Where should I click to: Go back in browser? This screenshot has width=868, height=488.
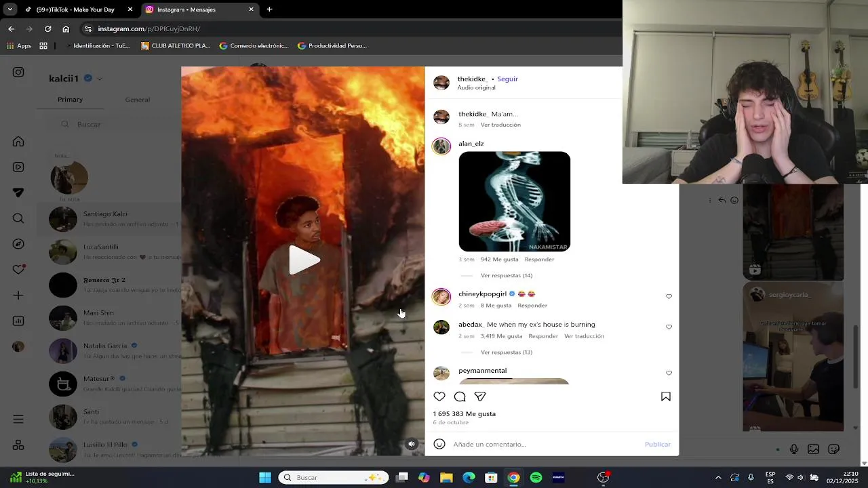(x=11, y=28)
